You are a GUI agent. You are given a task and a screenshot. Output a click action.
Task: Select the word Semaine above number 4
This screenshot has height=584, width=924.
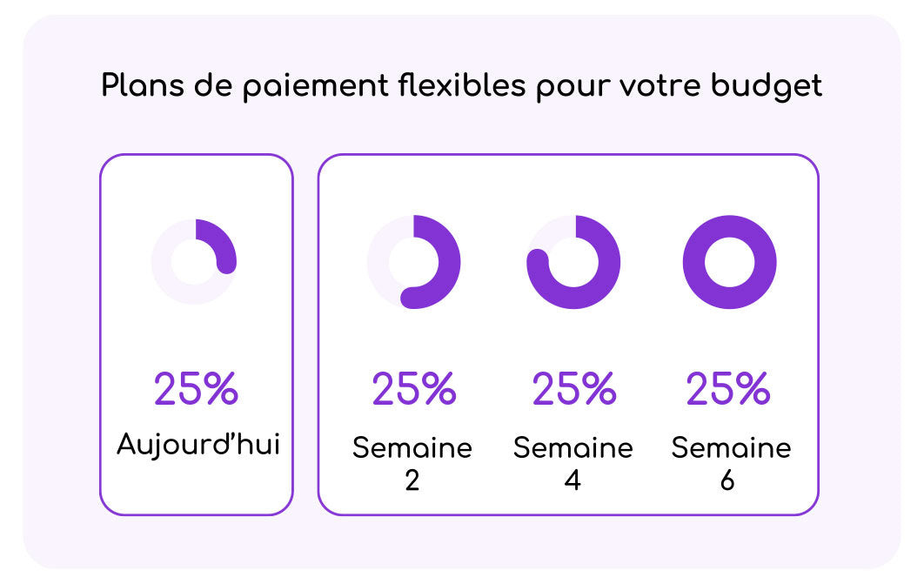tap(573, 448)
